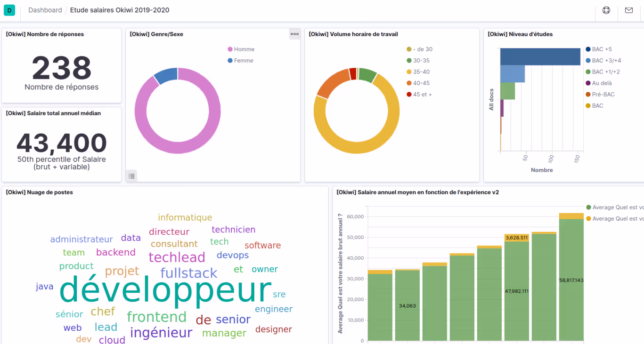Click the "- de 30" legend color dot
This screenshot has width=644, height=344.
tap(409, 49)
